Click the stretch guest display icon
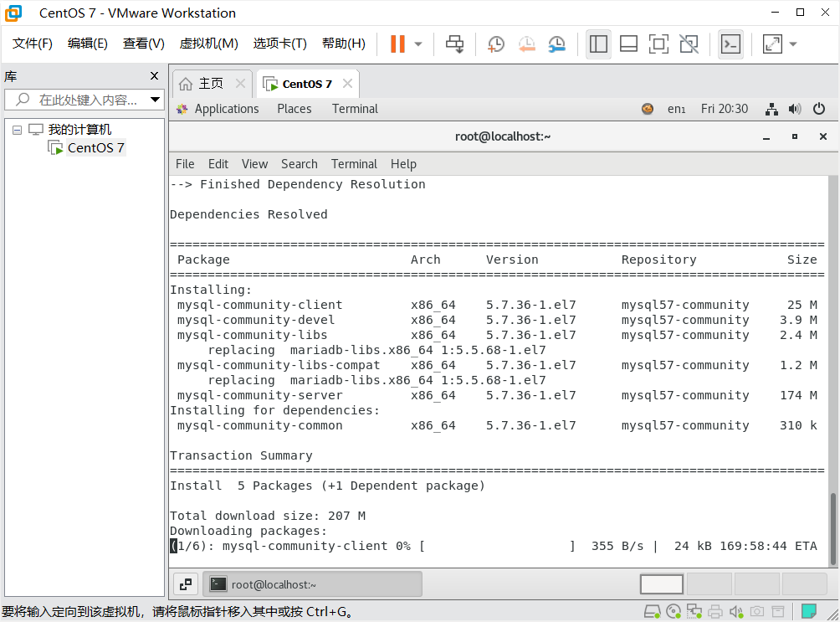This screenshot has width=840, height=622. [x=772, y=44]
